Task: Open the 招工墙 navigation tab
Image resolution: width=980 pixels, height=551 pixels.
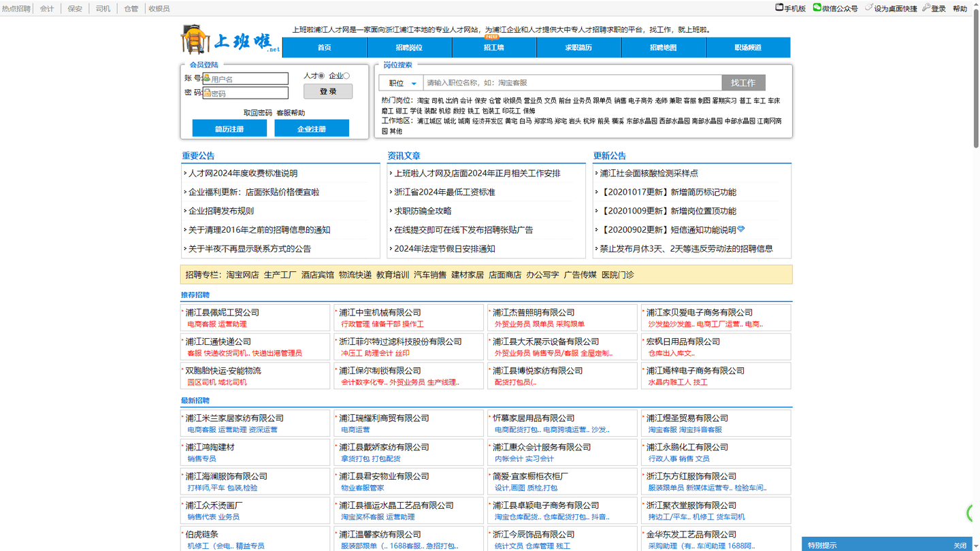Action: click(x=494, y=48)
